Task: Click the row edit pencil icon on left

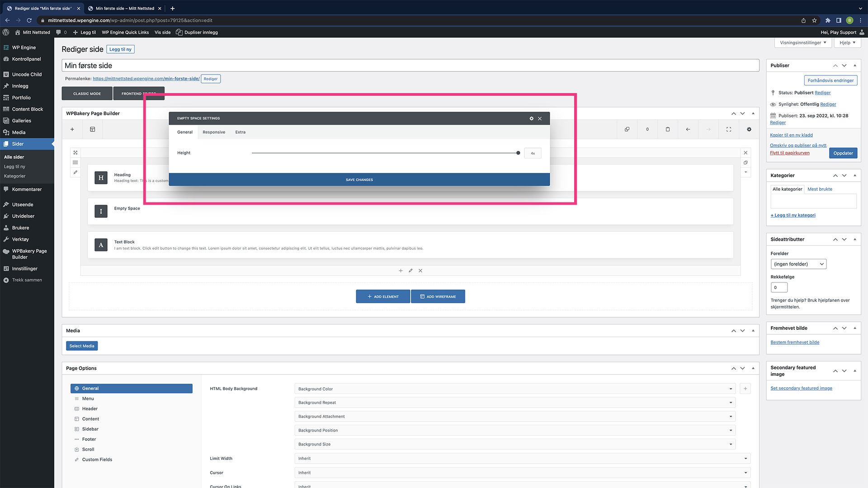Action: pyautogui.click(x=75, y=172)
